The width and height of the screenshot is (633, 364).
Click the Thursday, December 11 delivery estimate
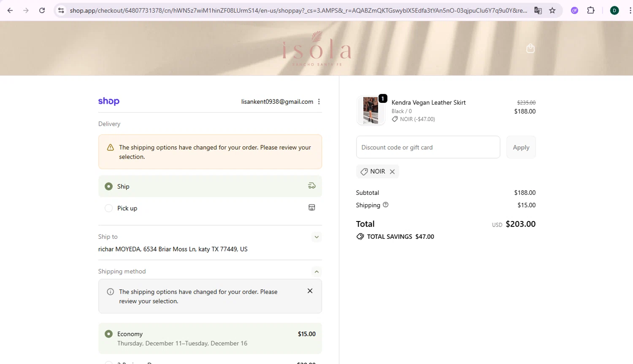coord(182,343)
